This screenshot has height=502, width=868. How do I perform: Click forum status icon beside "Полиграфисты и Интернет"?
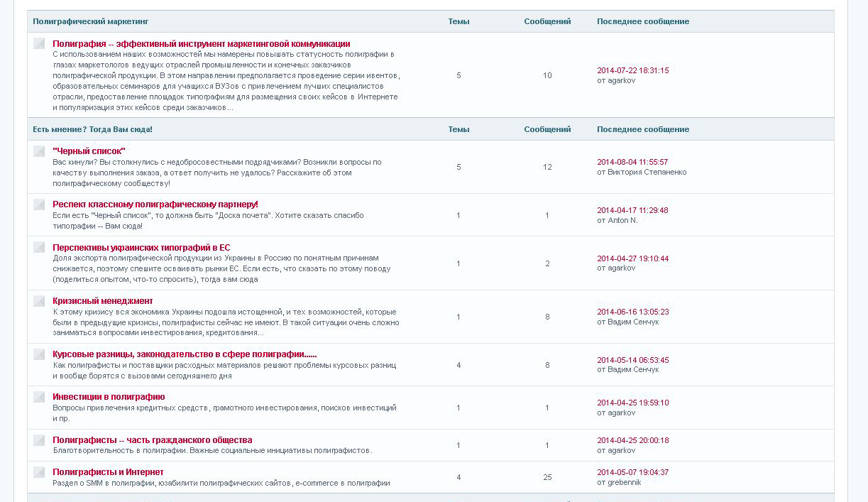[39, 472]
